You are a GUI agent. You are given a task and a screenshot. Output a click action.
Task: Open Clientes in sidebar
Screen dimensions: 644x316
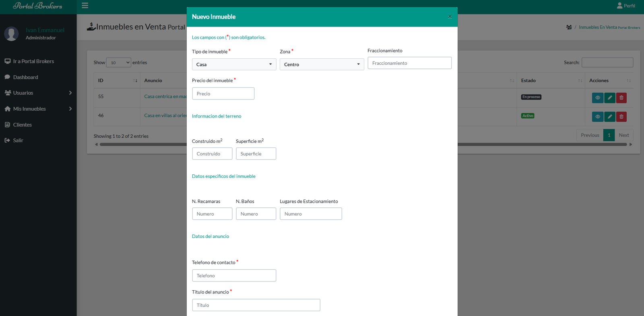(x=38, y=125)
